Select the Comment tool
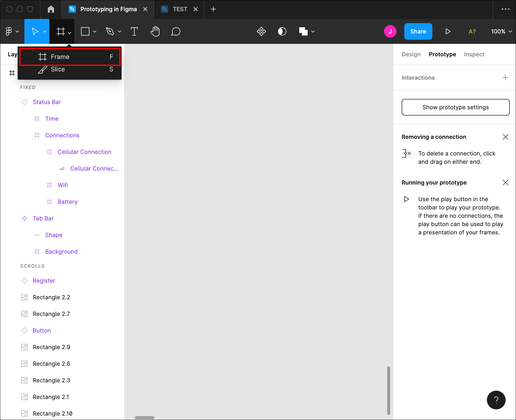The height and width of the screenshot is (420, 516). [x=176, y=31]
